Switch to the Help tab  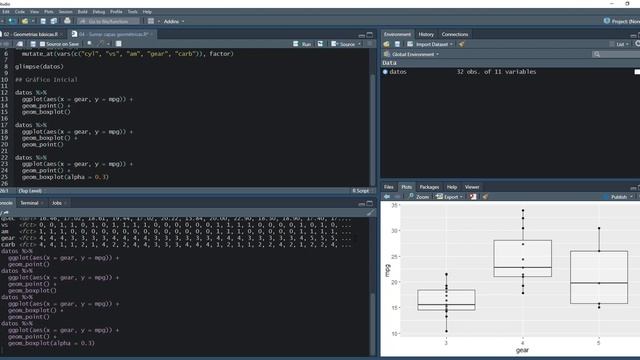tap(452, 187)
